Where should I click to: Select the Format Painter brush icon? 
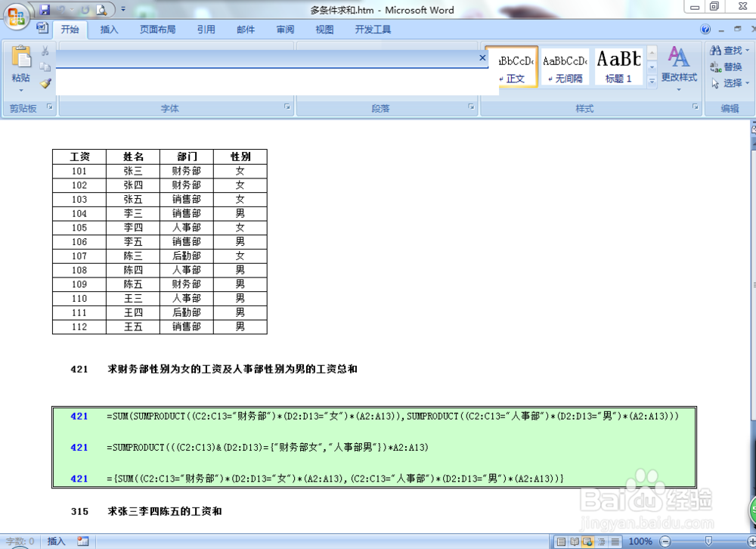[45, 84]
